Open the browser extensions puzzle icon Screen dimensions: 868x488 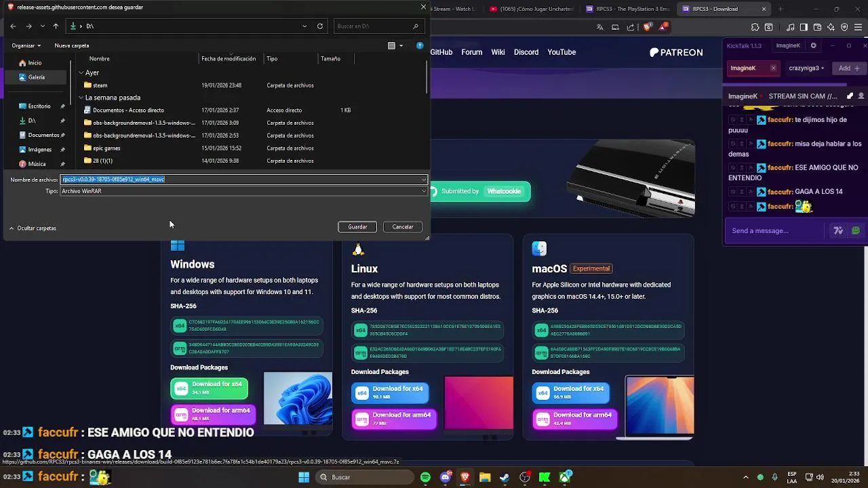pos(755,27)
